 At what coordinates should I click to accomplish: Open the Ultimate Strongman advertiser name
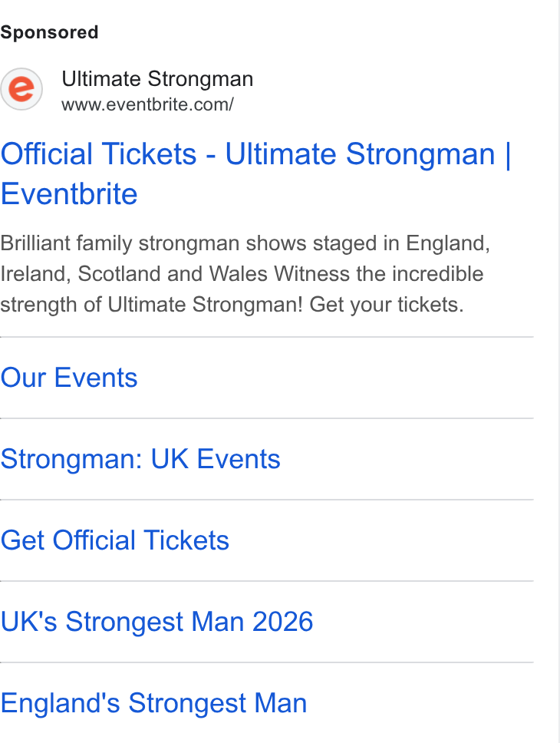tap(157, 79)
